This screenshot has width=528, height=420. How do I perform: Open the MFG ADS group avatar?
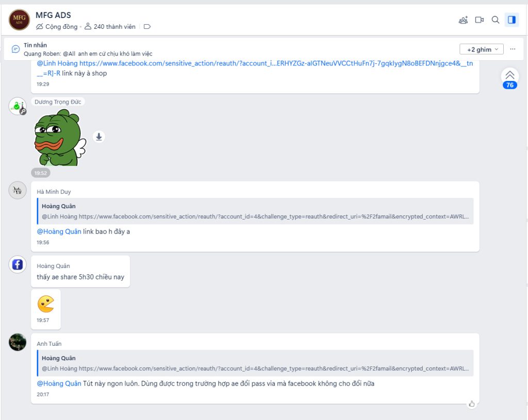[19, 20]
